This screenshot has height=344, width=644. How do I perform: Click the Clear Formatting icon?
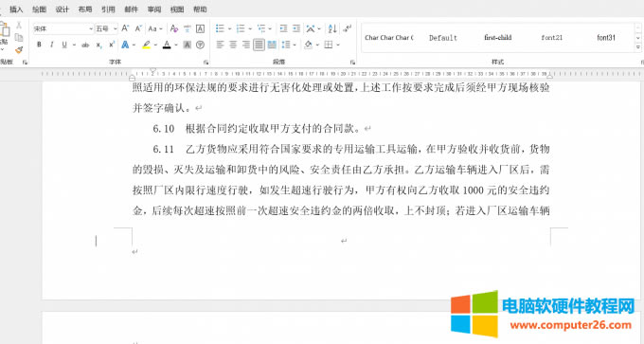tap(174, 28)
